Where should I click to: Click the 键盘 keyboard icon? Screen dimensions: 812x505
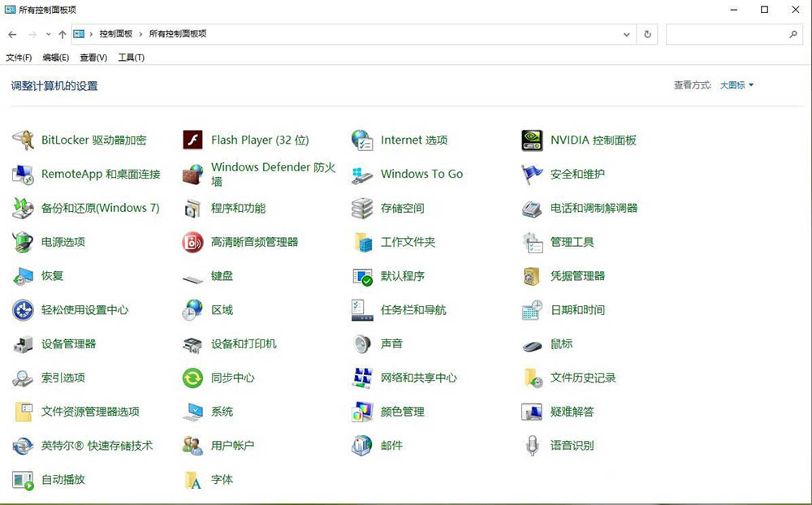pos(192,279)
